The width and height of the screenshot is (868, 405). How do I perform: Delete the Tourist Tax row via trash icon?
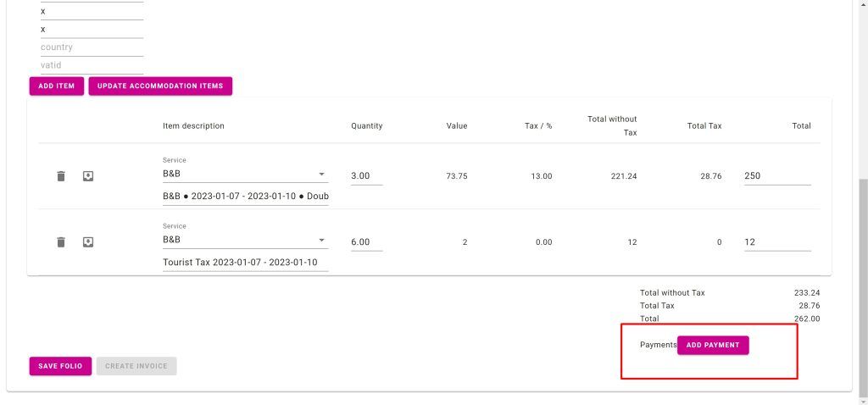pyautogui.click(x=60, y=242)
